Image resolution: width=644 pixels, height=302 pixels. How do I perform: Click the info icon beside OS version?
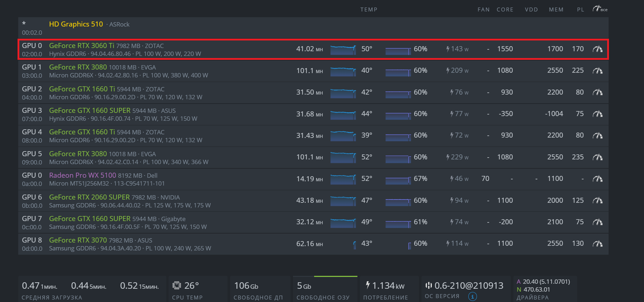coord(472,296)
